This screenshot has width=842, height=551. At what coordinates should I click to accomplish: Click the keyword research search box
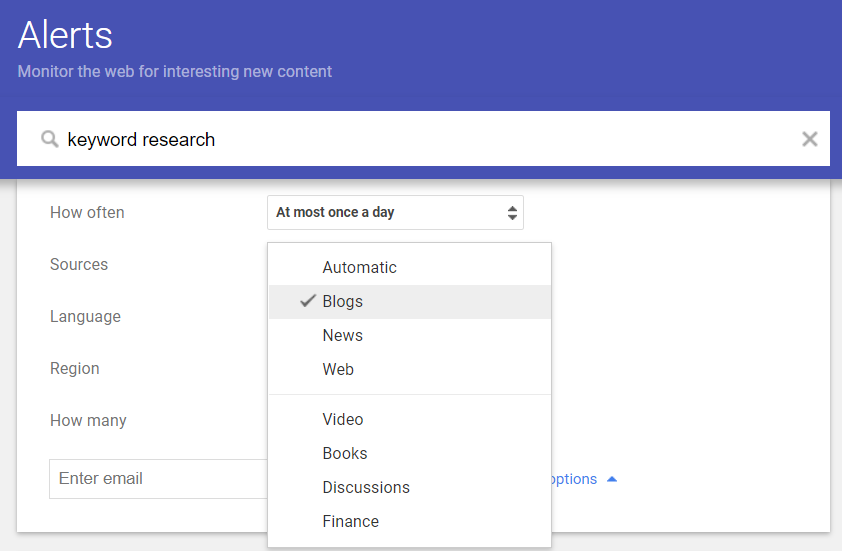tap(423, 139)
